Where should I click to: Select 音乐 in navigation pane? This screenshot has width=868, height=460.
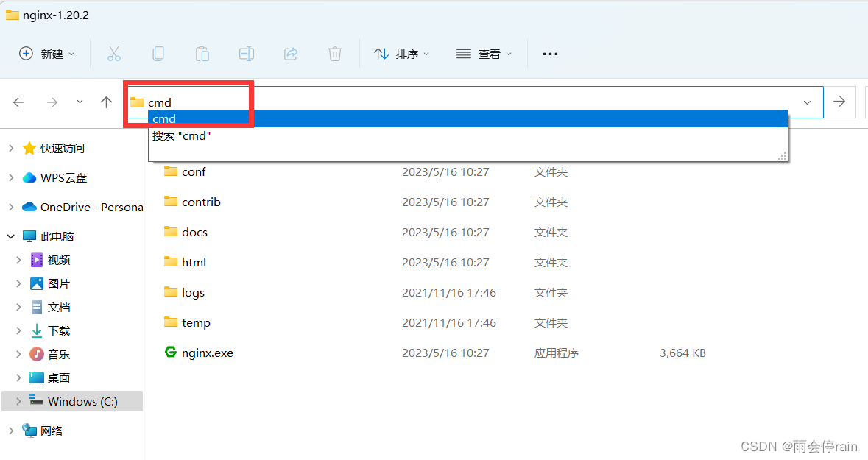50,354
